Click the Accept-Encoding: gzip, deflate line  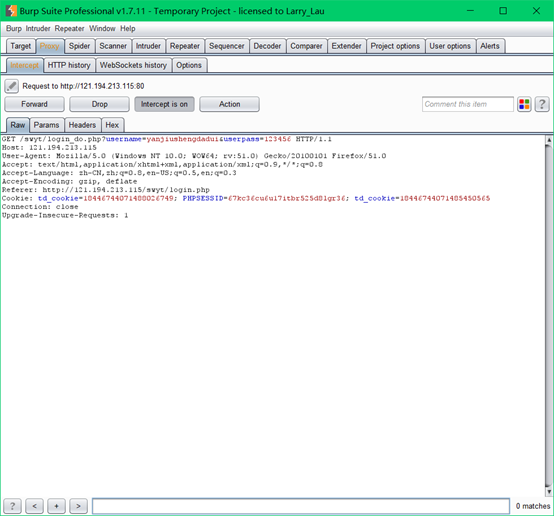[69, 181]
